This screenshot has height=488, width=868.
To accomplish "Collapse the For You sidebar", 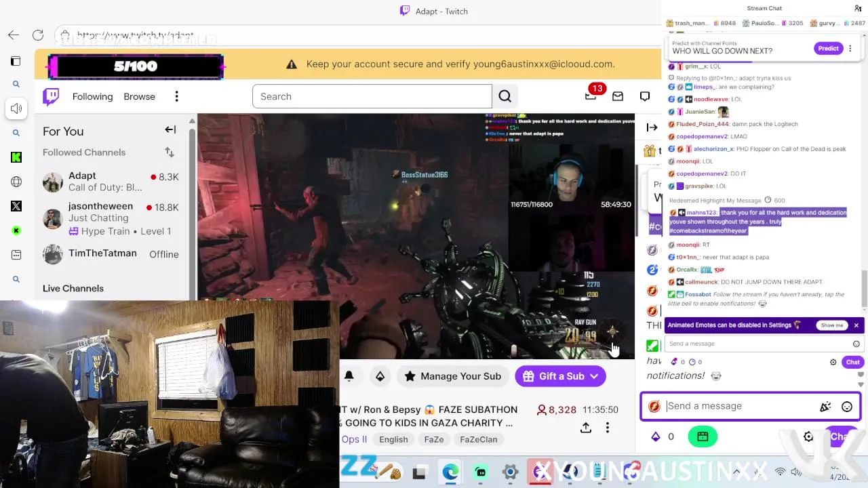I will (x=170, y=130).
